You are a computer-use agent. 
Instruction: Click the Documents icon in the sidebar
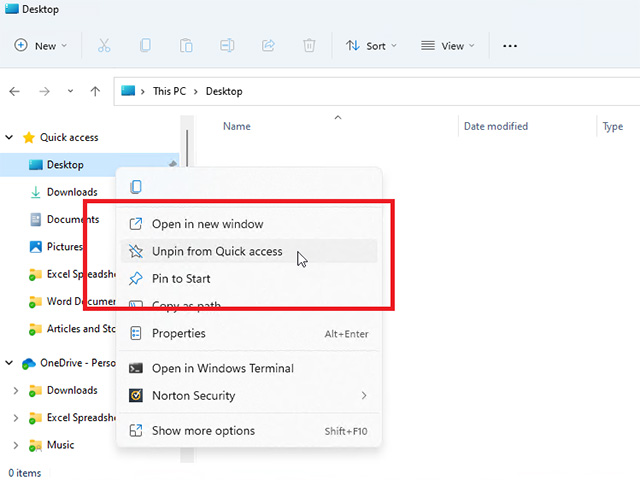tap(36, 220)
